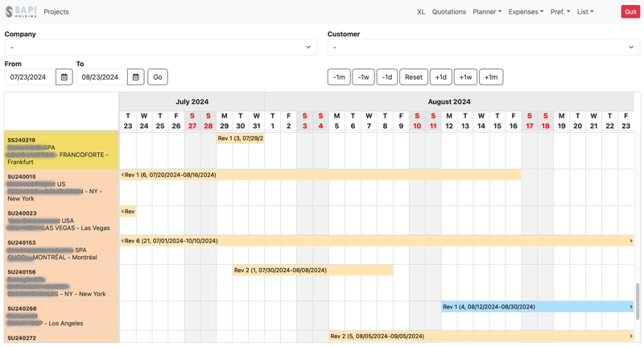
Task: Shift range back one week
Action: coord(363,77)
